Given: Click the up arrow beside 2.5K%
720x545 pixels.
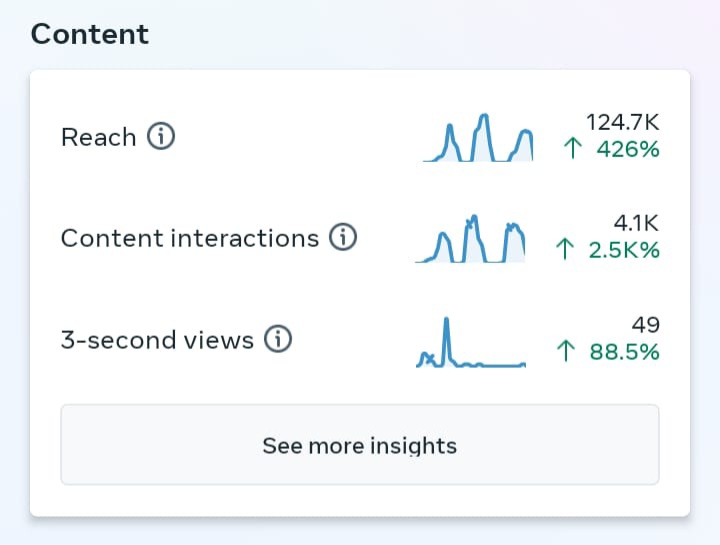Looking at the screenshot, I should click(567, 250).
